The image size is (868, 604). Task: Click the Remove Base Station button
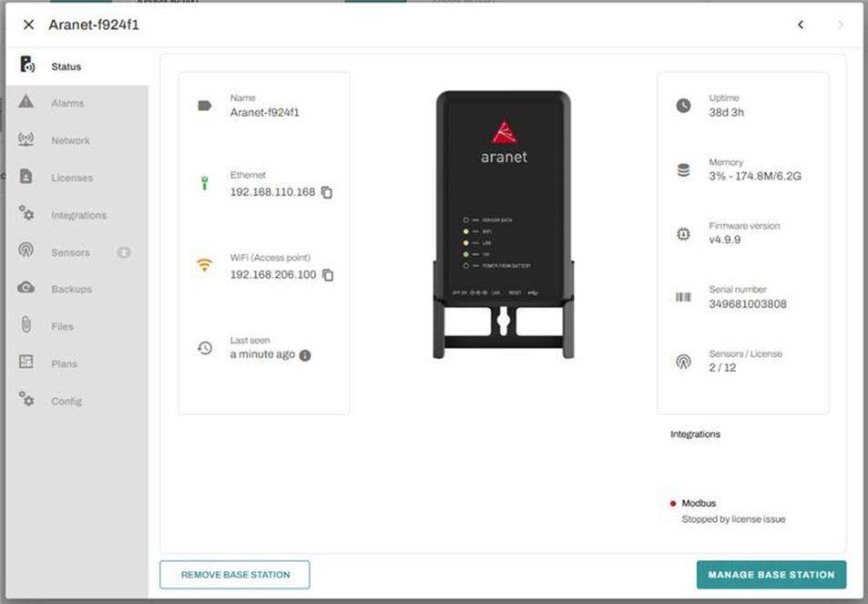point(235,575)
